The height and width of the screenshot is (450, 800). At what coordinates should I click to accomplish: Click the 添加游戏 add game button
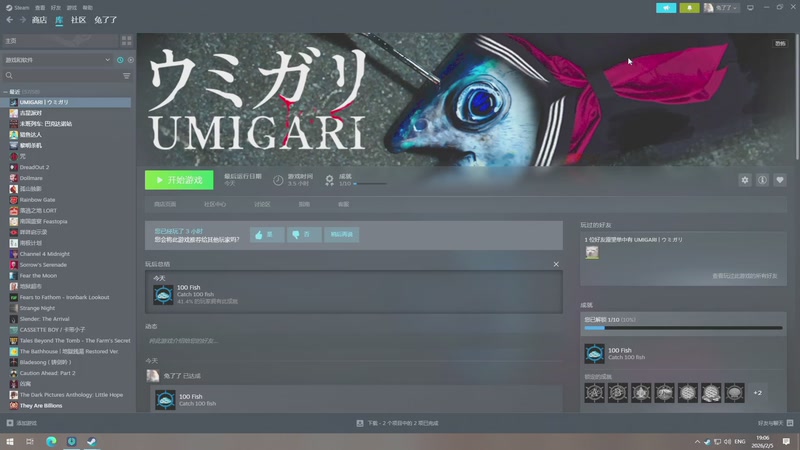coord(21,423)
